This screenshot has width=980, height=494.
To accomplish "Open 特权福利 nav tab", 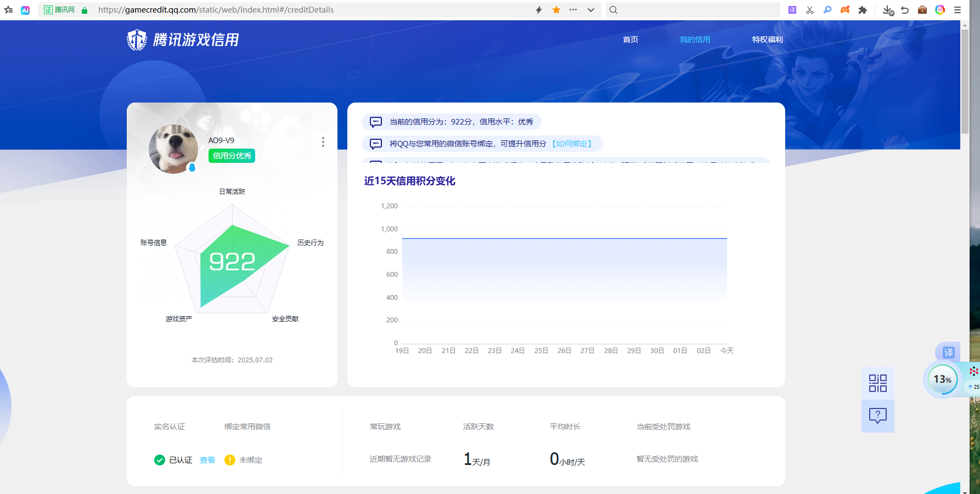I will click(x=767, y=39).
